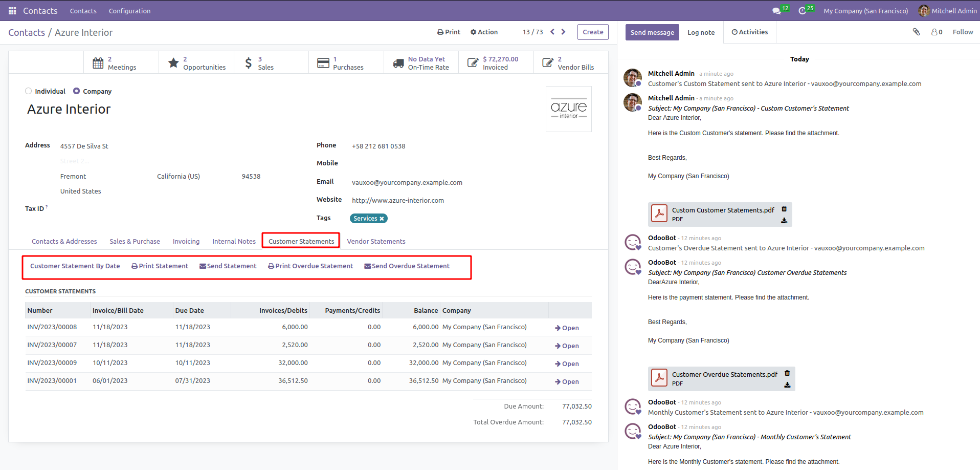Download Custom Customer Statements.pdf attachment
The height and width of the screenshot is (470, 980).
(784, 221)
